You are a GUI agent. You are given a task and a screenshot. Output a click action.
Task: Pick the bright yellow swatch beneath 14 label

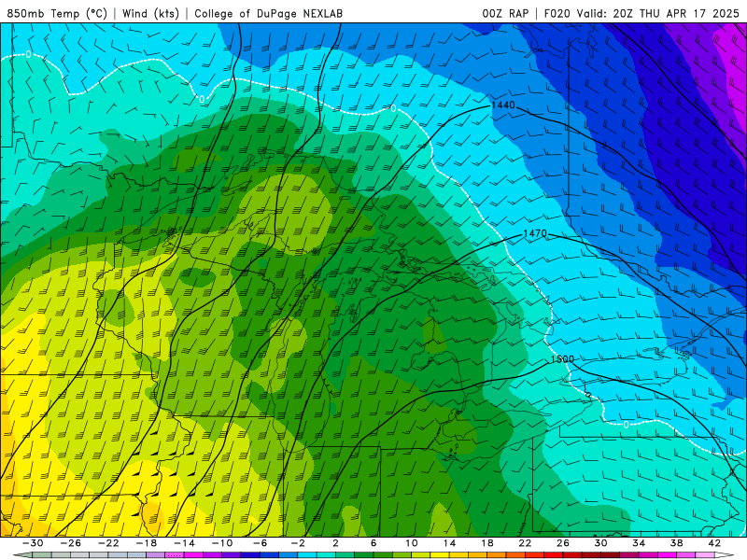click(440, 555)
